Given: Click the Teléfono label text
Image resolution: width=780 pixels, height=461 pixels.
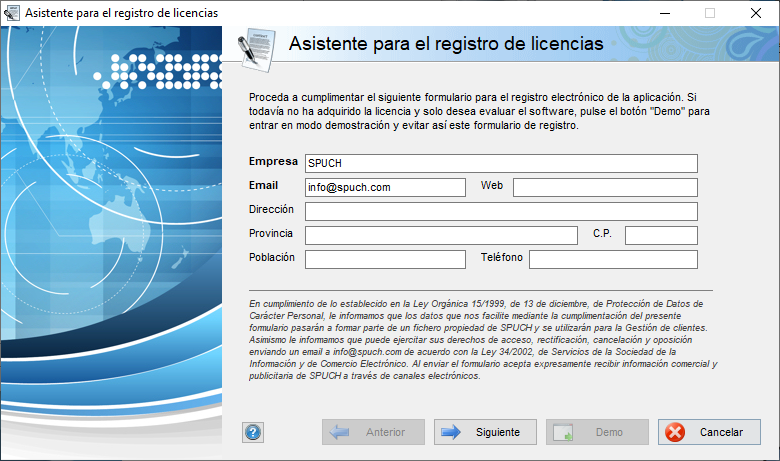Looking at the screenshot, I should coord(501,257).
